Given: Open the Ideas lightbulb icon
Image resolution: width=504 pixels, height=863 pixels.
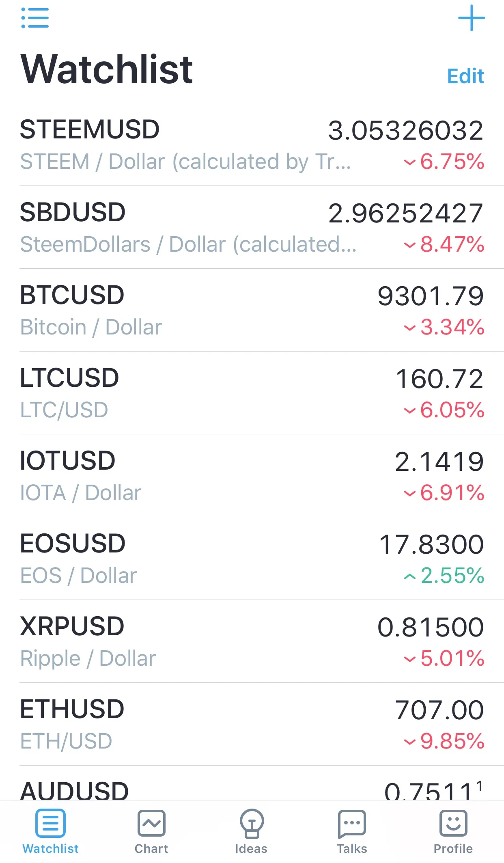Looking at the screenshot, I should pos(252,823).
